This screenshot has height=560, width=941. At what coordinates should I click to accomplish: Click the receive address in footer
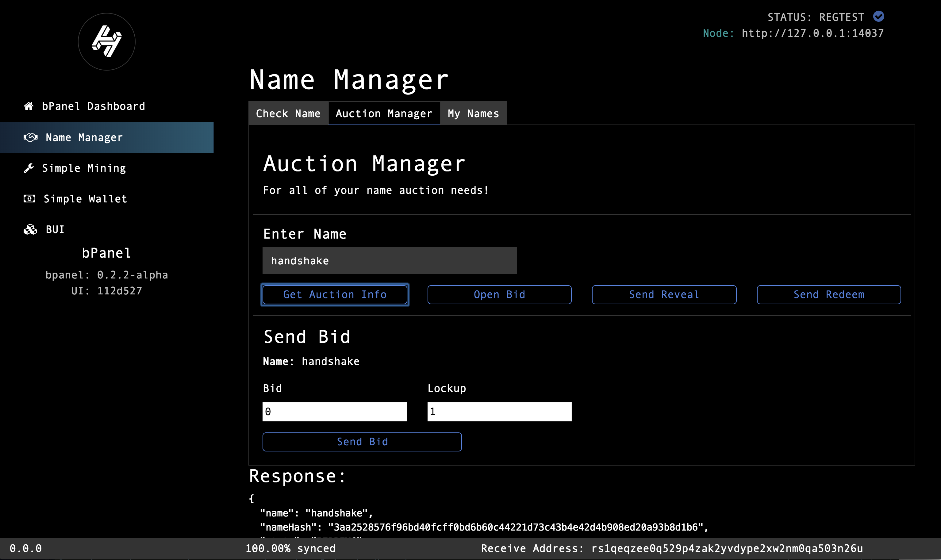pyautogui.click(x=727, y=548)
